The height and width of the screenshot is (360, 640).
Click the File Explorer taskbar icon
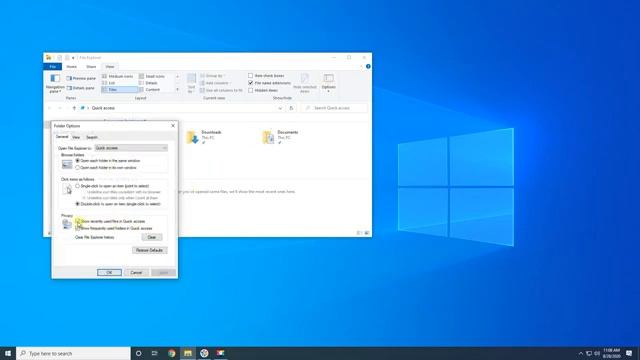188,353
